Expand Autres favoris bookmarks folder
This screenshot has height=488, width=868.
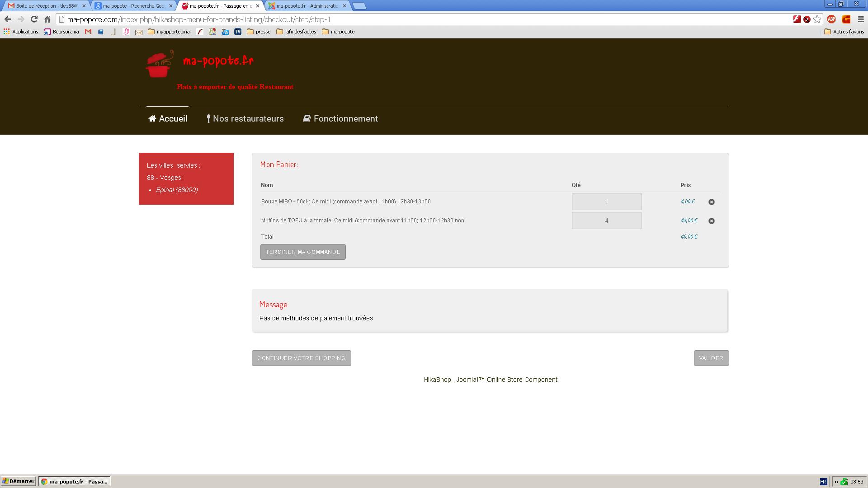844,32
